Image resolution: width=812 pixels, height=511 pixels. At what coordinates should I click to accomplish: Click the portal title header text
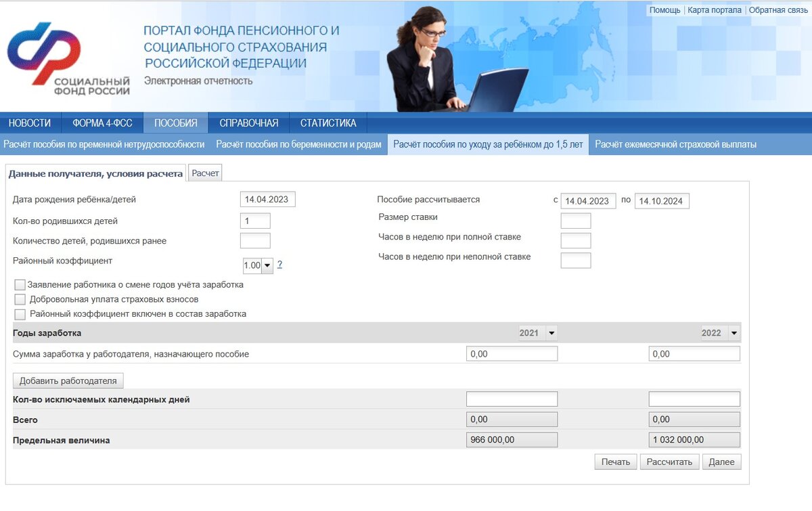coord(242,47)
